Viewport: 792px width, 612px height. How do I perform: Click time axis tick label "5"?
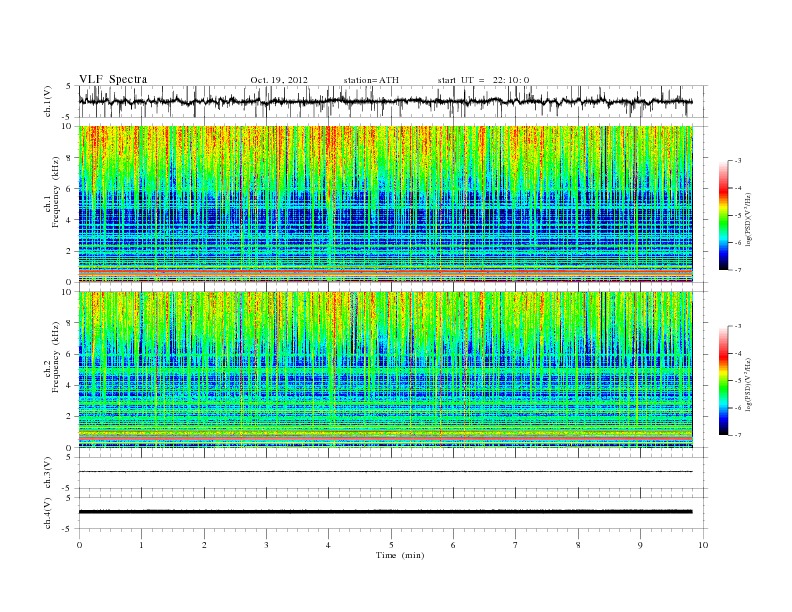click(391, 545)
